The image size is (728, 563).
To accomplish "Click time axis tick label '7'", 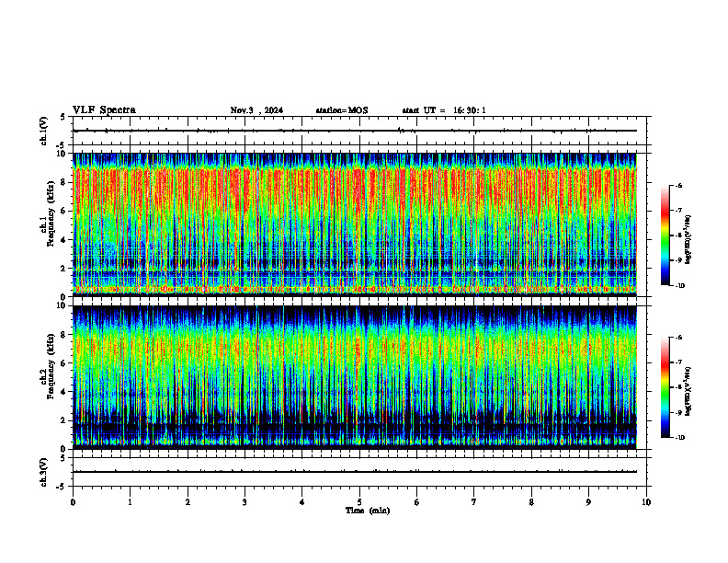I will click(x=474, y=502).
